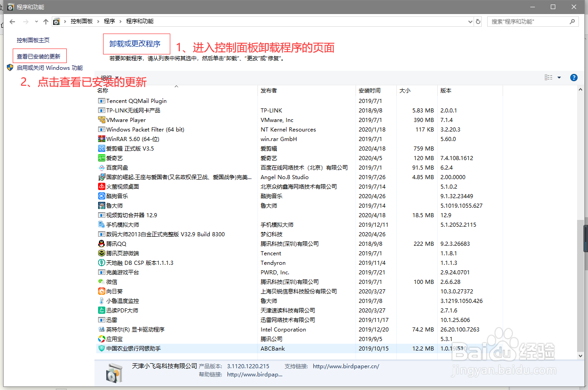This screenshot has height=390, width=588.
Task: Select Windows Packet Filter (64 bit) row
Action: [x=300, y=130]
